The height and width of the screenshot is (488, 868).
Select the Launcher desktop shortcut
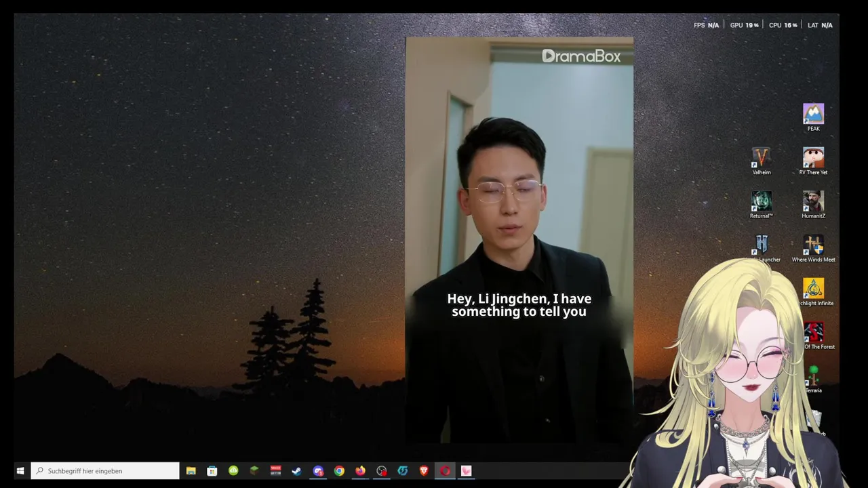pyautogui.click(x=762, y=248)
